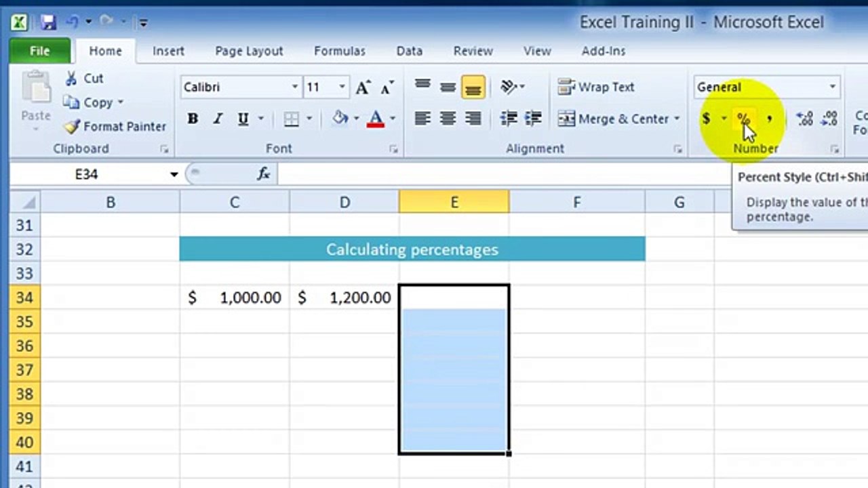Viewport: 868px width, 488px height.
Task: Open the underline style dropdown arrow
Action: click(x=260, y=119)
